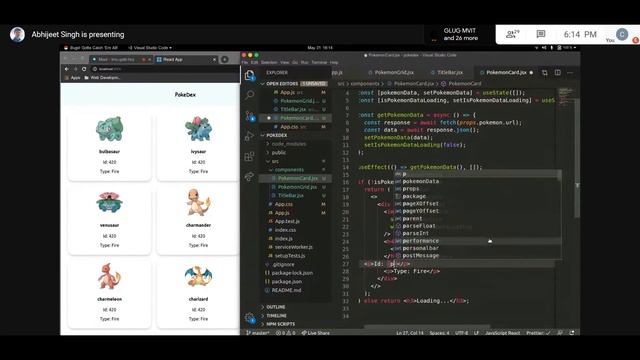Screen dimensions: 640x360
Task: Open serviceWorker.js in the file tree
Action: point(293,247)
